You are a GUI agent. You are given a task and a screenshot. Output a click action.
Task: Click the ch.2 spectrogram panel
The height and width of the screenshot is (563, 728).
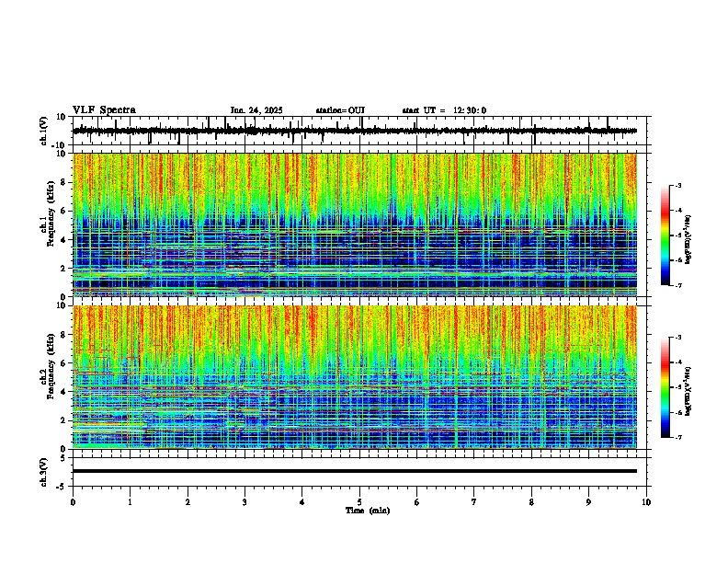tap(355, 377)
